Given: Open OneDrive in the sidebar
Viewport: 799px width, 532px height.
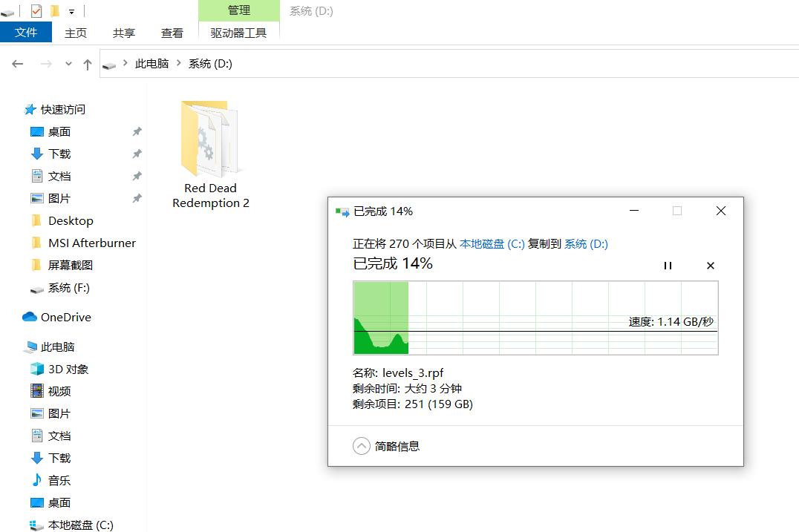Looking at the screenshot, I should point(65,317).
